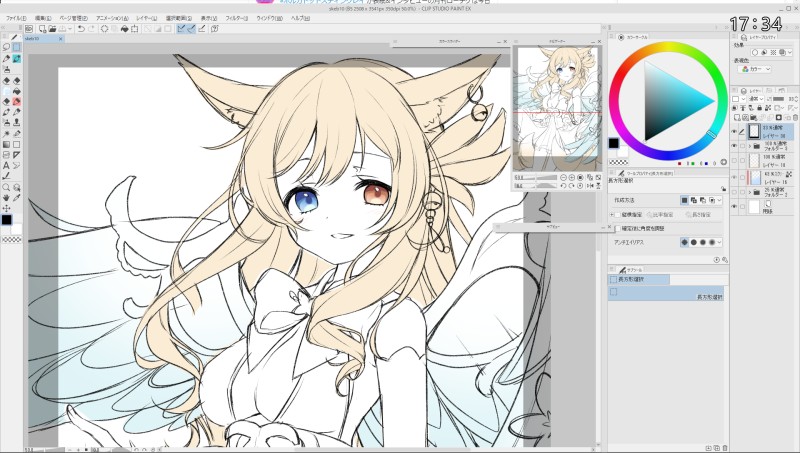Enable the adjust angle after fixed checkbox

(617, 229)
